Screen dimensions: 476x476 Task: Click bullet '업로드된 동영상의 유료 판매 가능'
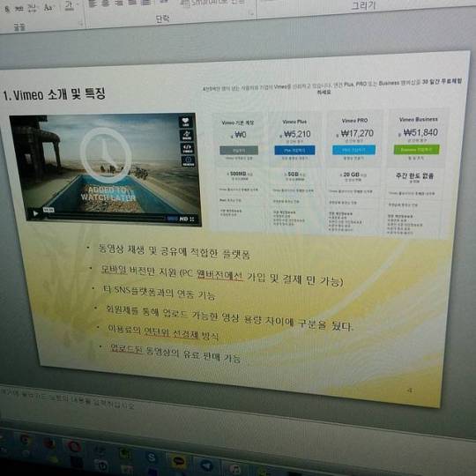click(175, 353)
